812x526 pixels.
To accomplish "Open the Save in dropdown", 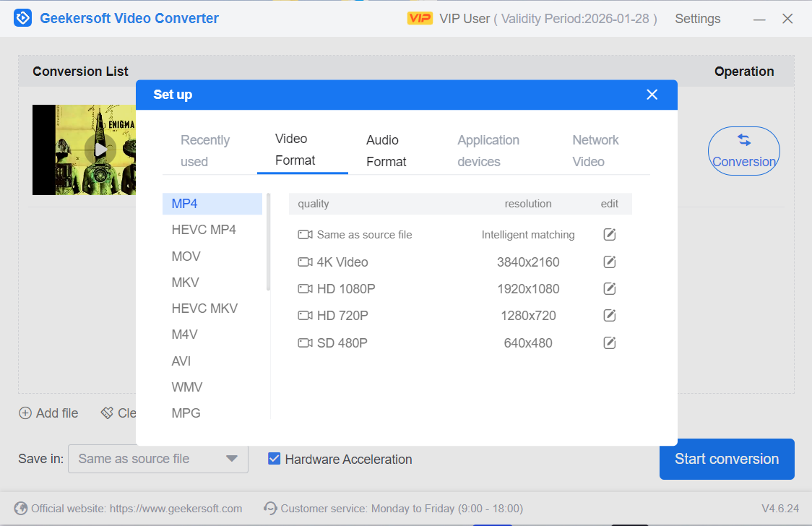I will pyautogui.click(x=158, y=459).
